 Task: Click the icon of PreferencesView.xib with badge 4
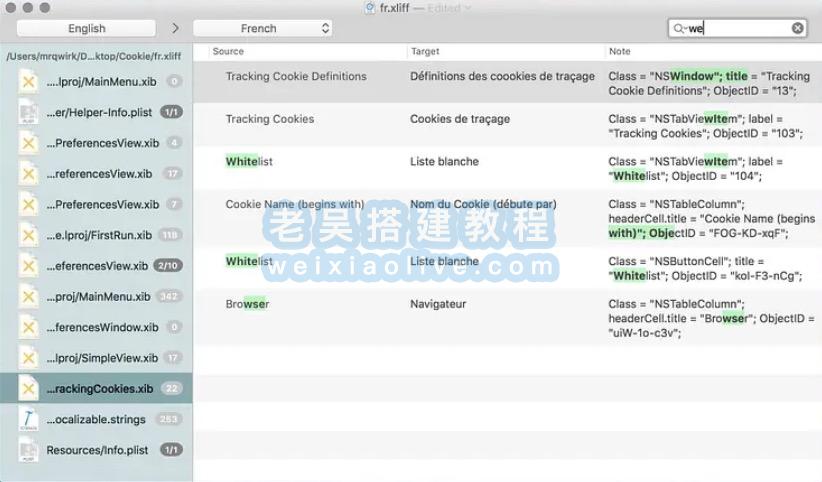click(x=28, y=143)
